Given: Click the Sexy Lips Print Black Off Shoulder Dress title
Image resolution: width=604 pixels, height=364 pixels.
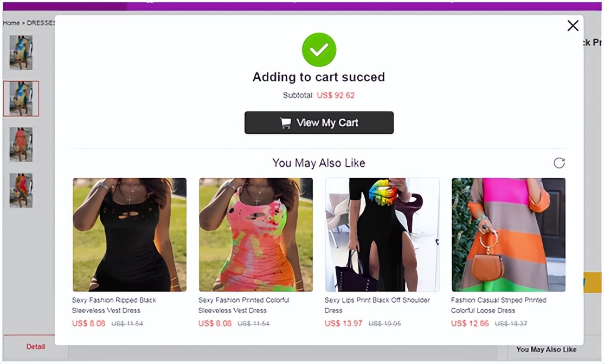Looking at the screenshot, I should (377, 305).
